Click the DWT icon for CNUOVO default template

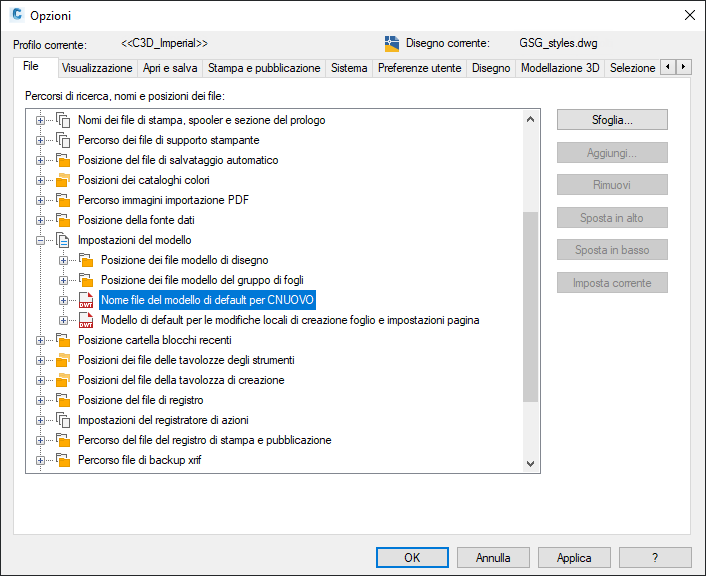(86, 300)
